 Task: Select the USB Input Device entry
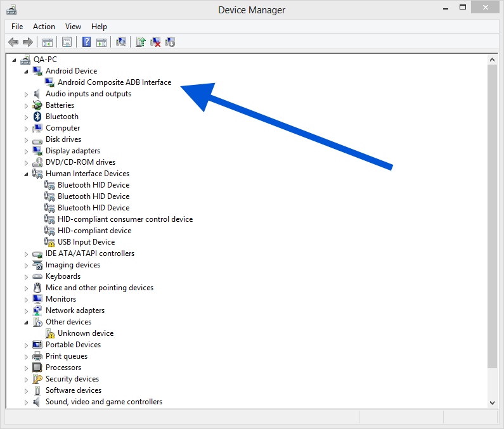[x=86, y=242]
